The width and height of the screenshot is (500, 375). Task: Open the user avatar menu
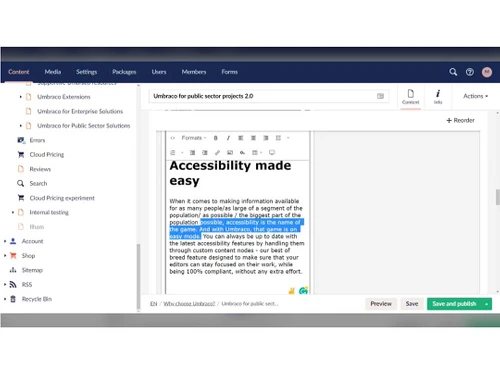(487, 72)
